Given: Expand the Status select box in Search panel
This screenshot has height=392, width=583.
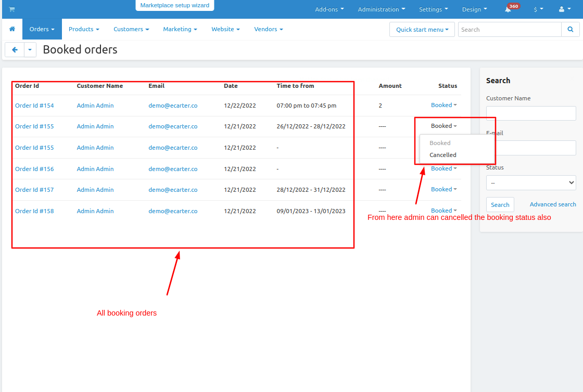Looking at the screenshot, I should coord(530,183).
